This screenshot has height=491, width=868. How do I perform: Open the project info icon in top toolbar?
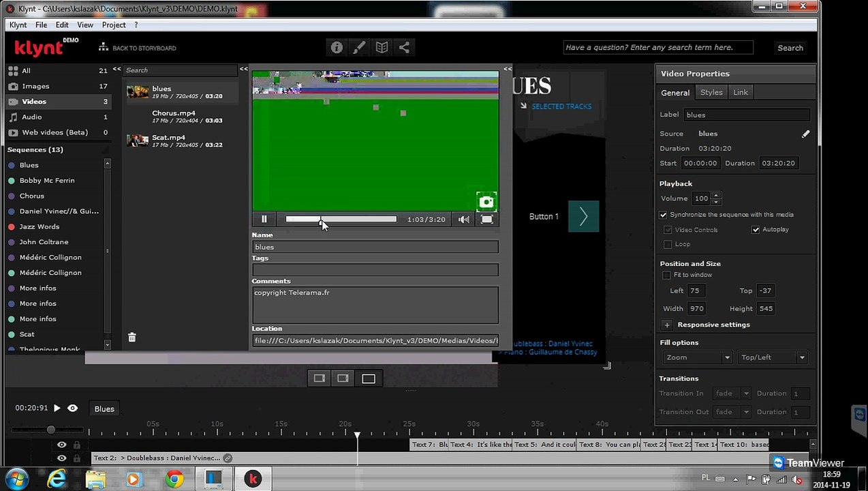point(337,47)
